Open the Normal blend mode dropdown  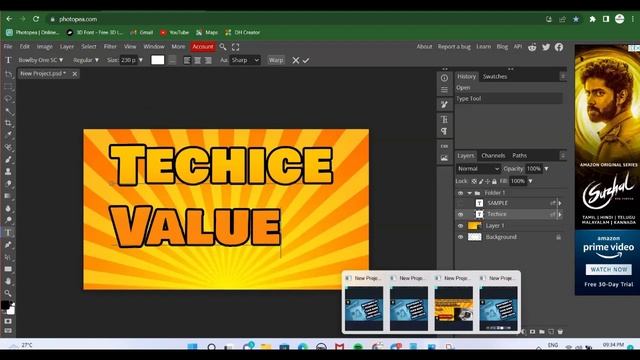click(x=478, y=169)
